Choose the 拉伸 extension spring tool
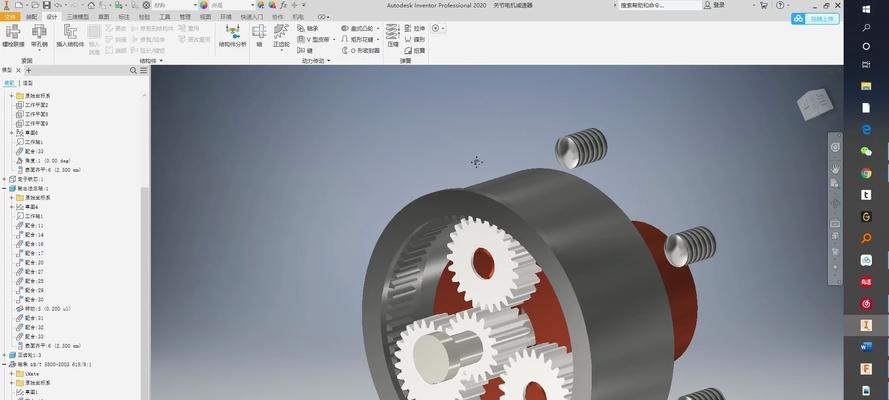This screenshot has width=889, height=400. 415,28
